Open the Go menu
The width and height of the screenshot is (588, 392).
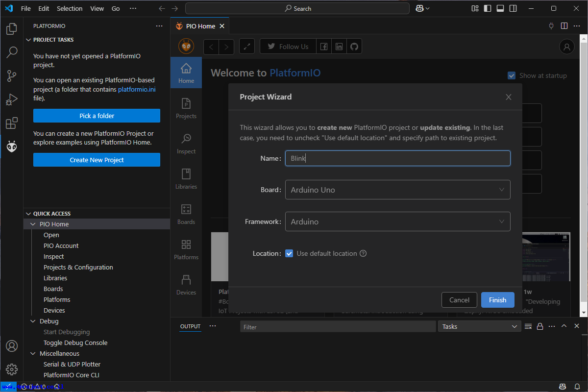tap(116, 8)
